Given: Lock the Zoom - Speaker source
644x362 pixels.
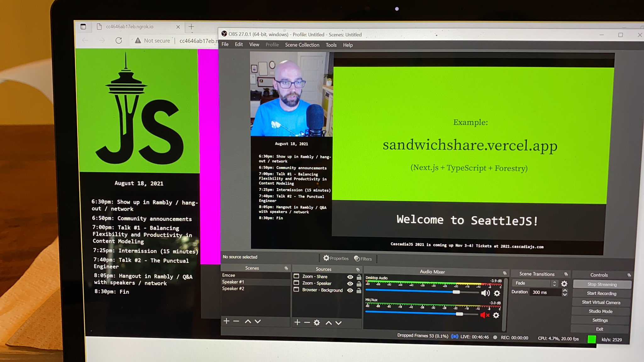Looking at the screenshot, I should click(359, 283).
